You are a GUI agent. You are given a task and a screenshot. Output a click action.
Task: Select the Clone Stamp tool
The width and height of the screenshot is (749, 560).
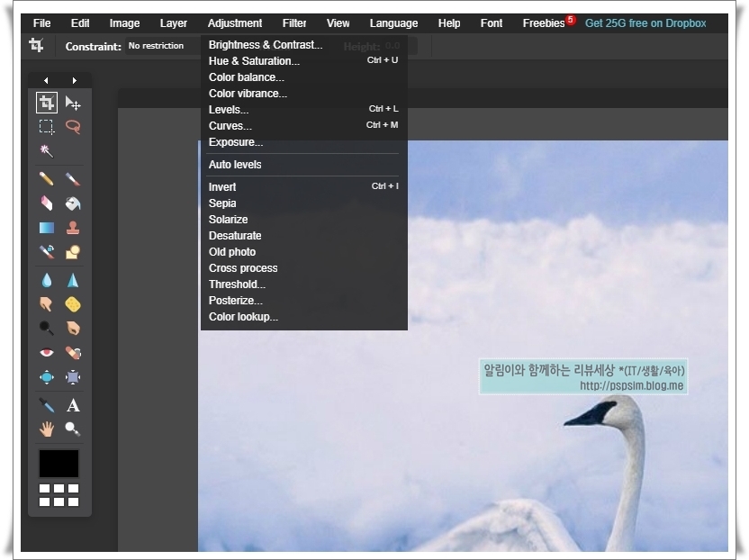(x=73, y=228)
